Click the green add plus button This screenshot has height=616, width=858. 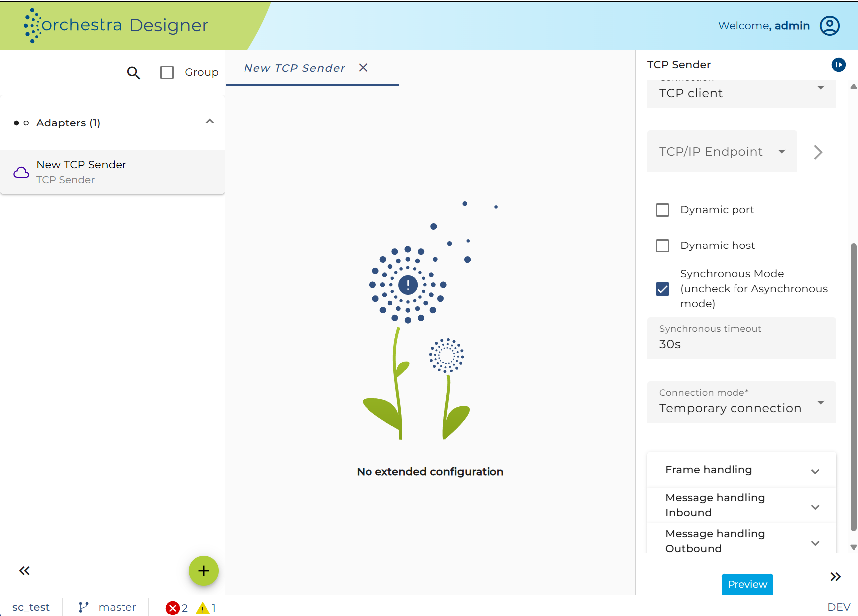click(x=203, y=571)
